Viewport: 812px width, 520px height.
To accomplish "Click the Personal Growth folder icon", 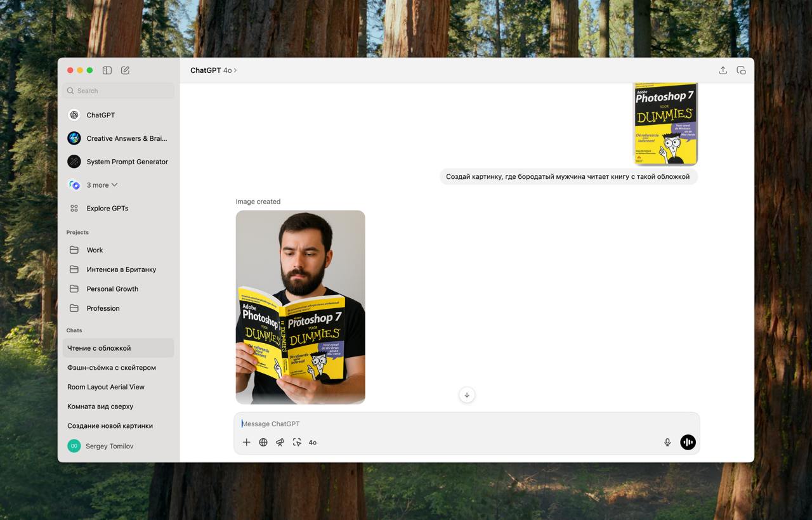I will (x=74, y=289).
